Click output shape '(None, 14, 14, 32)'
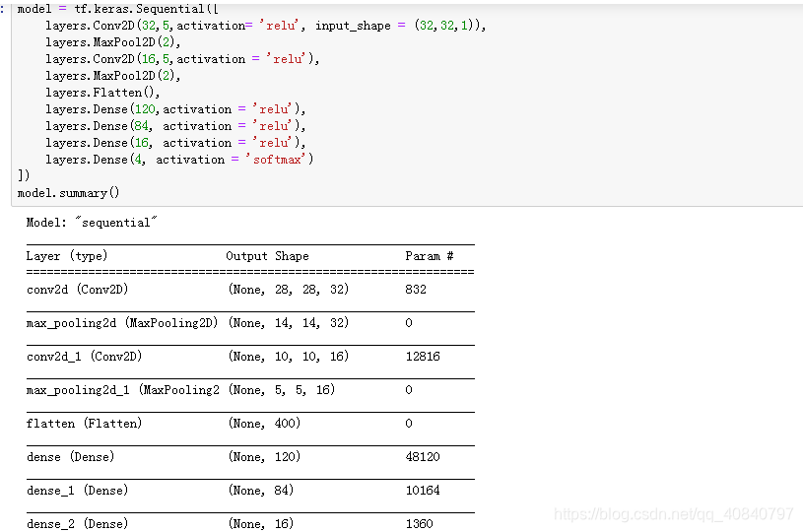Screen dimensions: 803x532 coord(289,323)
